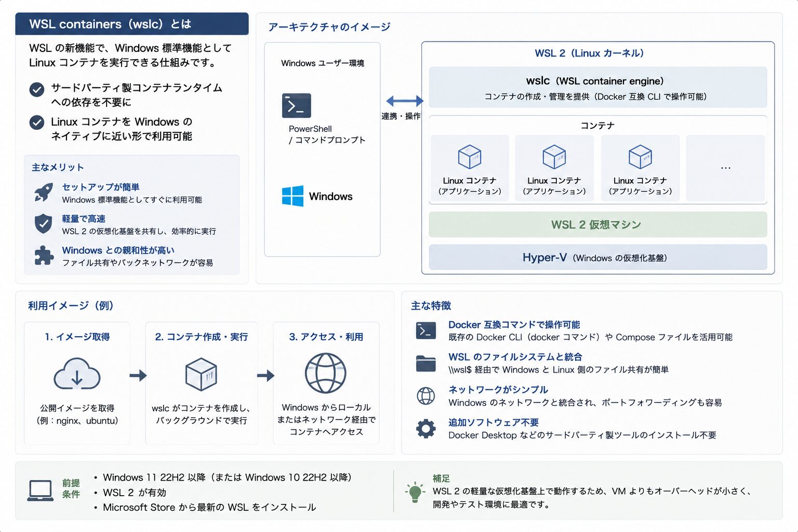Click the laptop icon beside 前提条件
This screenshot has width=798, height=532.
(x=40, y=490)
